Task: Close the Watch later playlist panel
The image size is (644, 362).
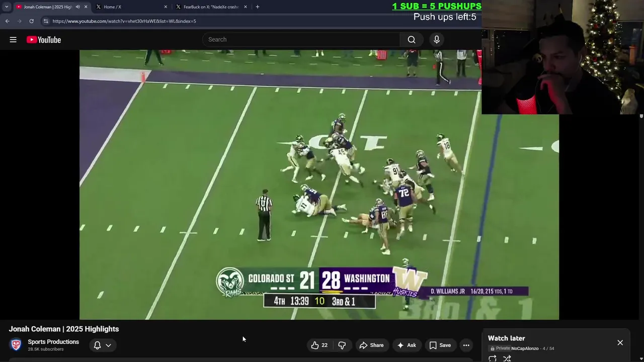Action: click(620, 343)
